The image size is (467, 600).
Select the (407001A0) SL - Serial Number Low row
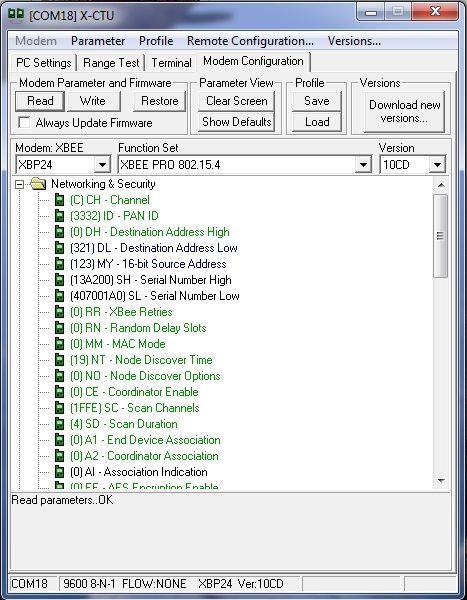pos(155,296)
